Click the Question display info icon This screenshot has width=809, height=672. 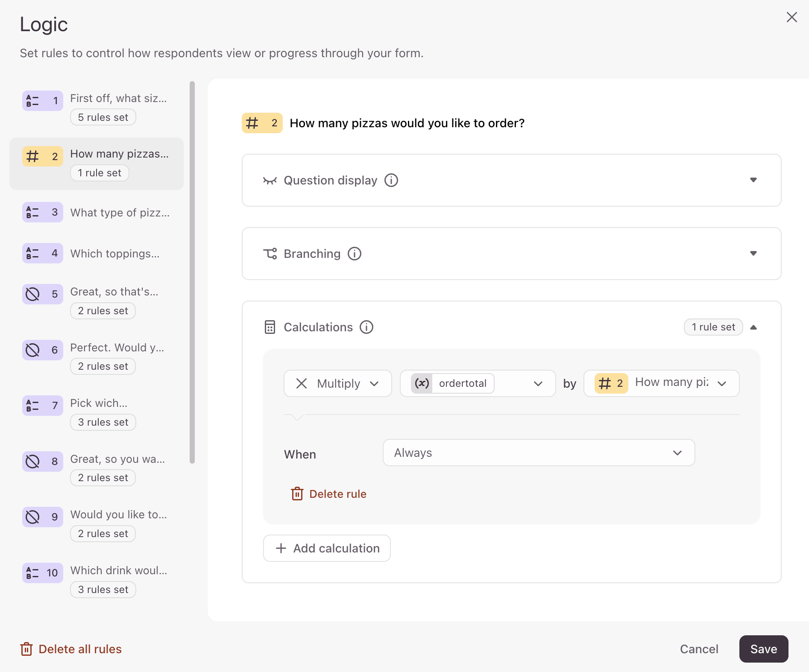pos(391,180)
